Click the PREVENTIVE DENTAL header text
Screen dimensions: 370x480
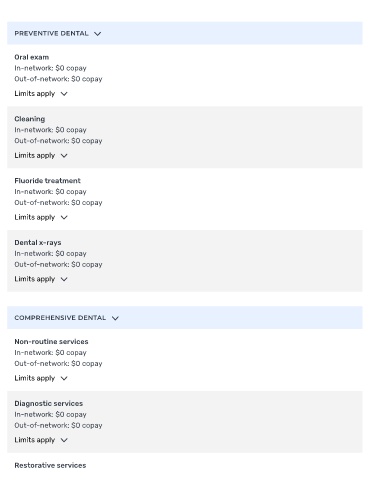coord(51,33)
